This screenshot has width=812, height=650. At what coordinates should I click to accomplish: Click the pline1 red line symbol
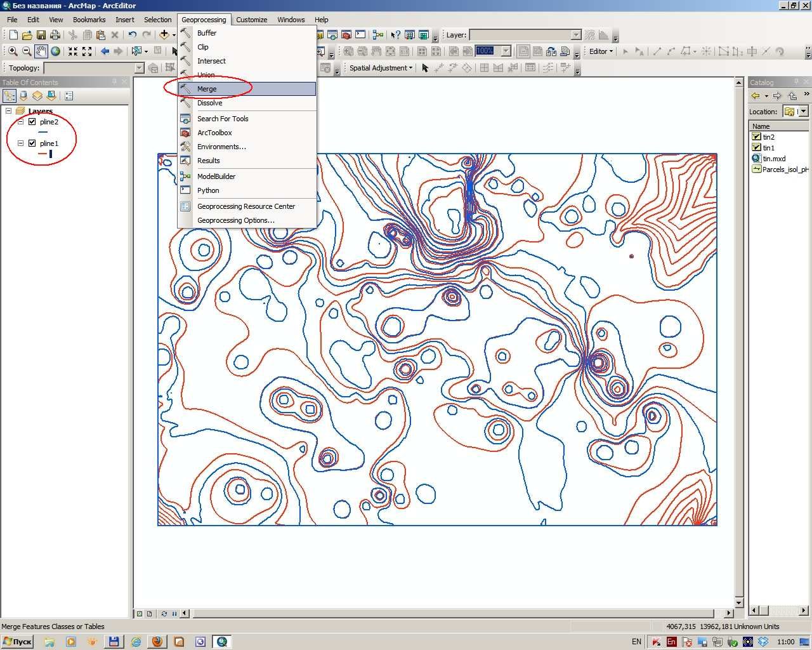(x=43, y=154)
